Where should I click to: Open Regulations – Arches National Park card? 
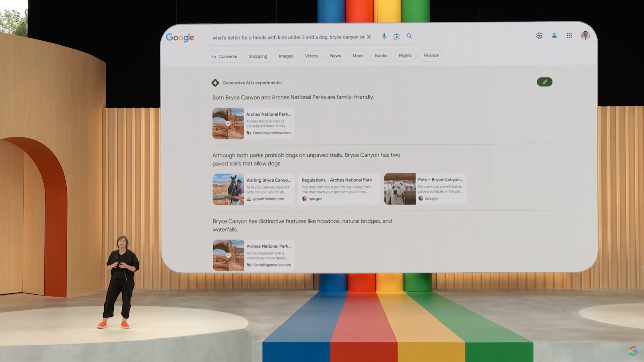click(x=339, y=189)
